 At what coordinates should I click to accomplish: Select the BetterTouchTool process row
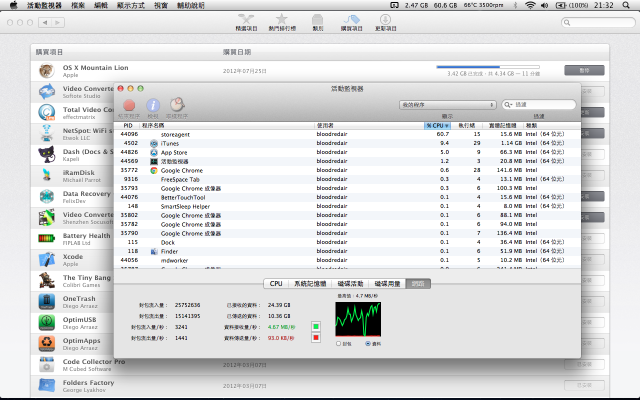coord(347,197)
